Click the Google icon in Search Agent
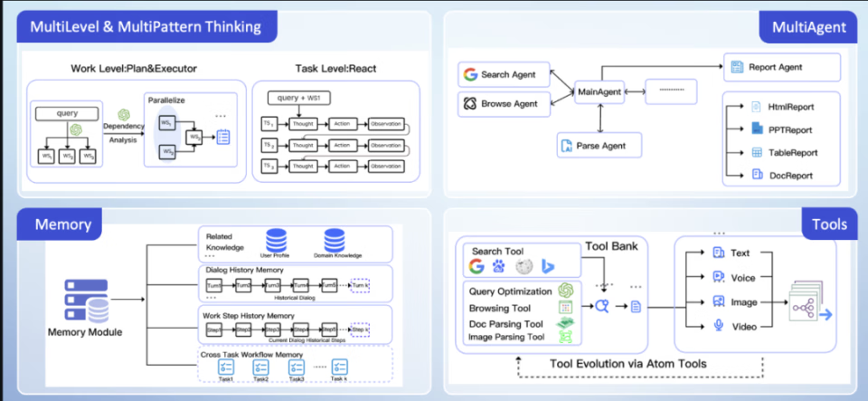Screen dimensions: 868x401 click(x=469, y=75)
